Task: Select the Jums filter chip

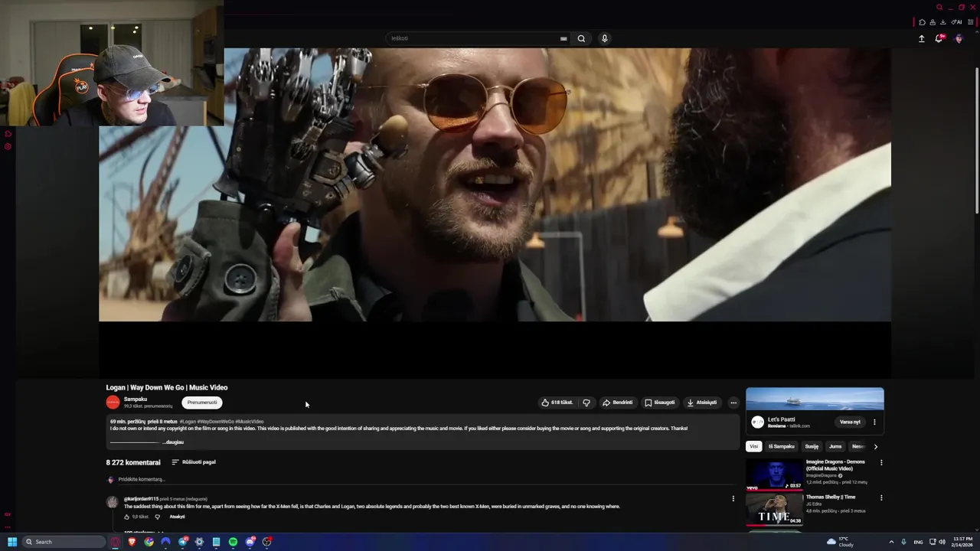Action: [835, 446]
